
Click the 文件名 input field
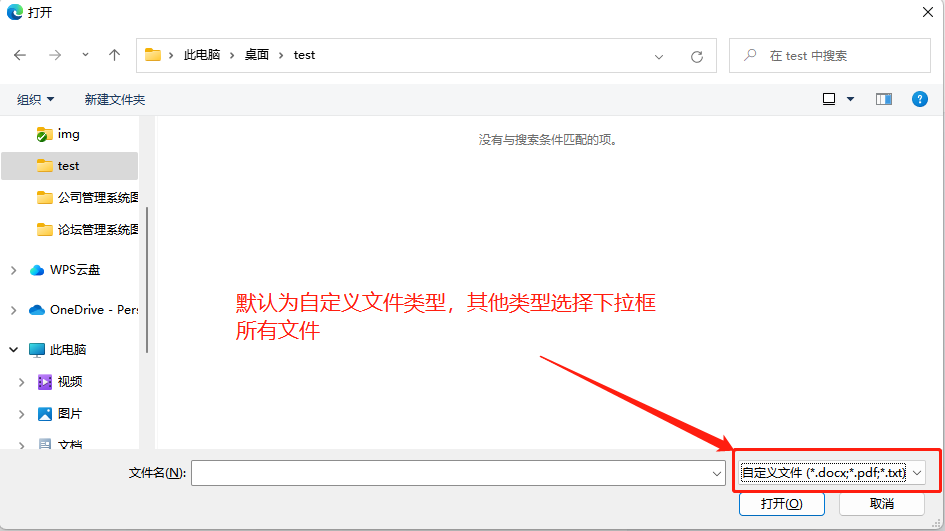pyautogui.click(x=450, y=473)
